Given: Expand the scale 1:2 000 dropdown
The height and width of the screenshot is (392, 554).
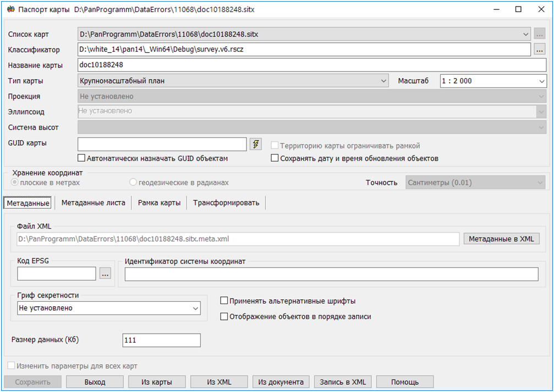Looking at the screenshot, I should click(x=541, y=81).
